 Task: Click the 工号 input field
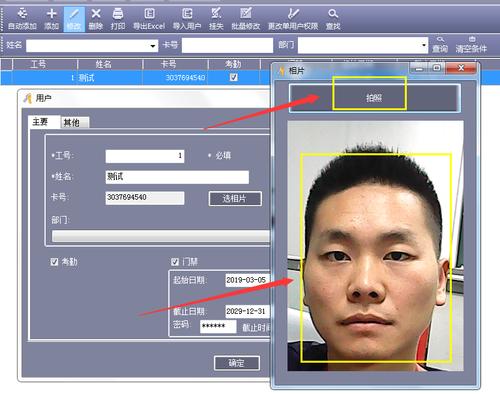(145, 156)
